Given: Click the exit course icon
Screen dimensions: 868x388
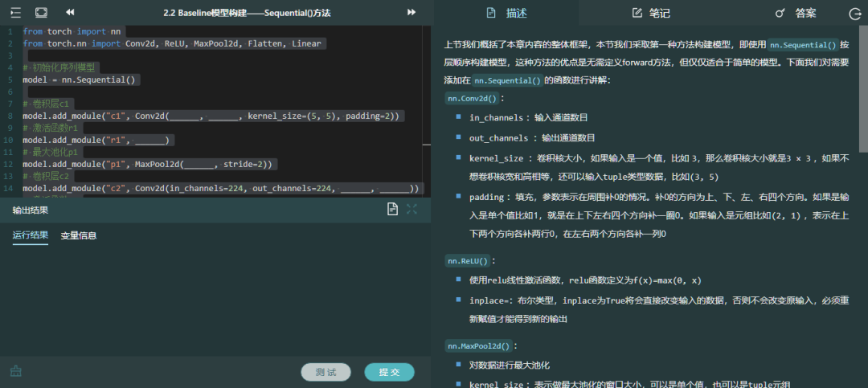Looking at the screenshot, I should (x=855, y=14).
